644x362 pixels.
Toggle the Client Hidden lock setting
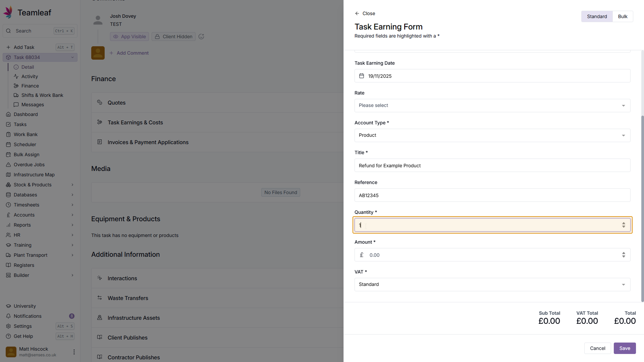173,37
